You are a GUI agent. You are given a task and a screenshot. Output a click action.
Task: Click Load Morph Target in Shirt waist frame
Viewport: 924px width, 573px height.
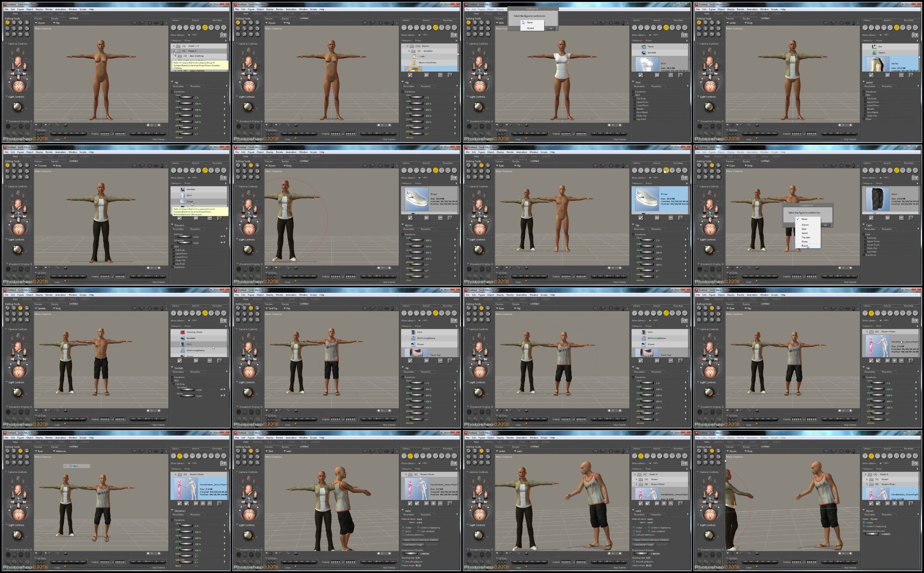413,544
